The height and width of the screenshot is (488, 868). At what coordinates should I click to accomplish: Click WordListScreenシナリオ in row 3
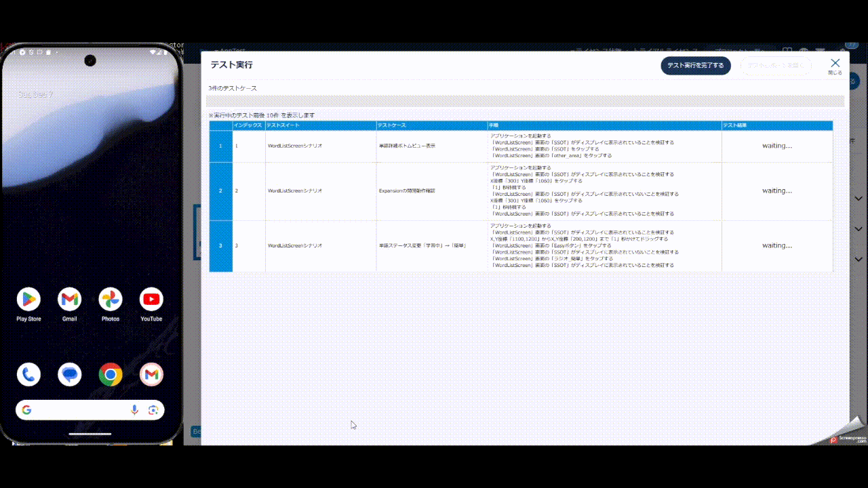click(x=295, y=245)
